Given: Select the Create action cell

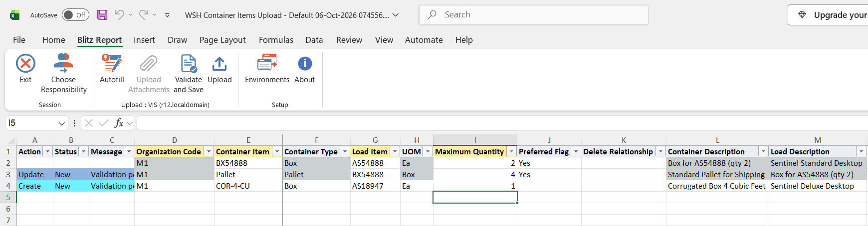Looking at the screenshot, I should [35, 186].
